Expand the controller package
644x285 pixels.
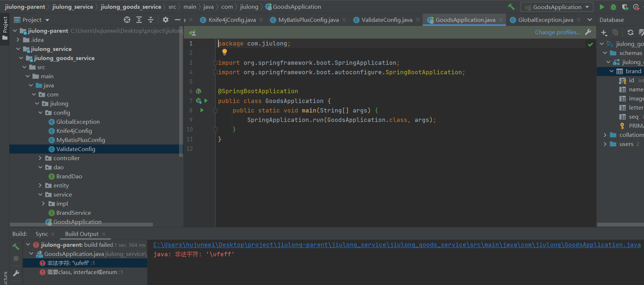(40, 158)
